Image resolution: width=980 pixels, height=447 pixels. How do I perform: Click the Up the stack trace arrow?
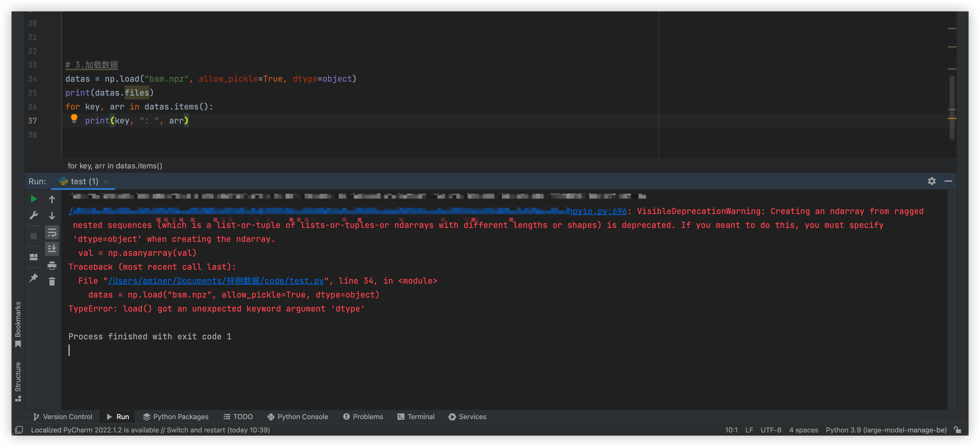click(x=52, y=199)
